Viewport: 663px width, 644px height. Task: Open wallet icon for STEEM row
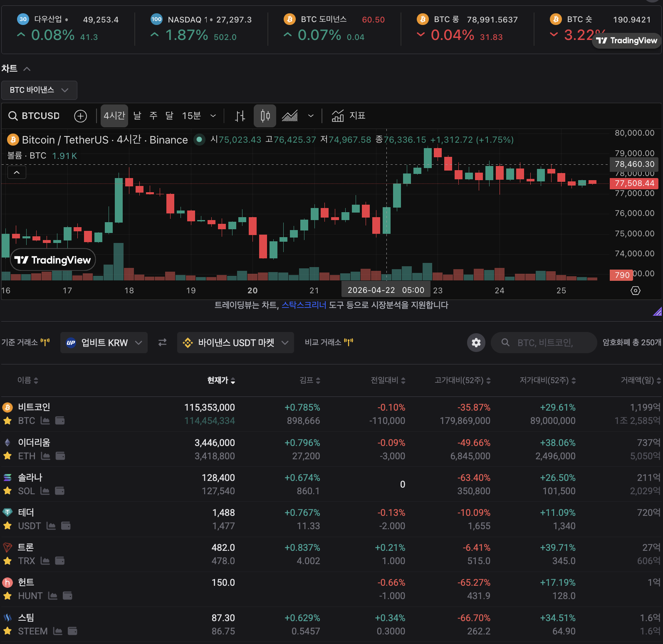pyautogui.click(x=72, y=631)
